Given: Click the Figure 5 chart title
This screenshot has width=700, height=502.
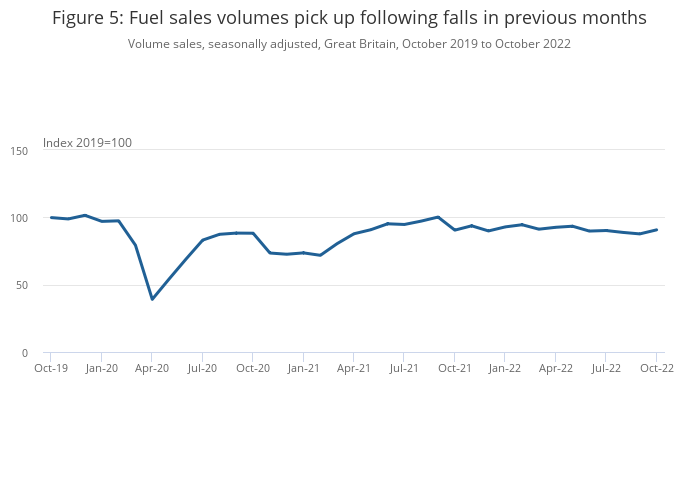Looking at the screenshot, I should click(x=349, y=18).
